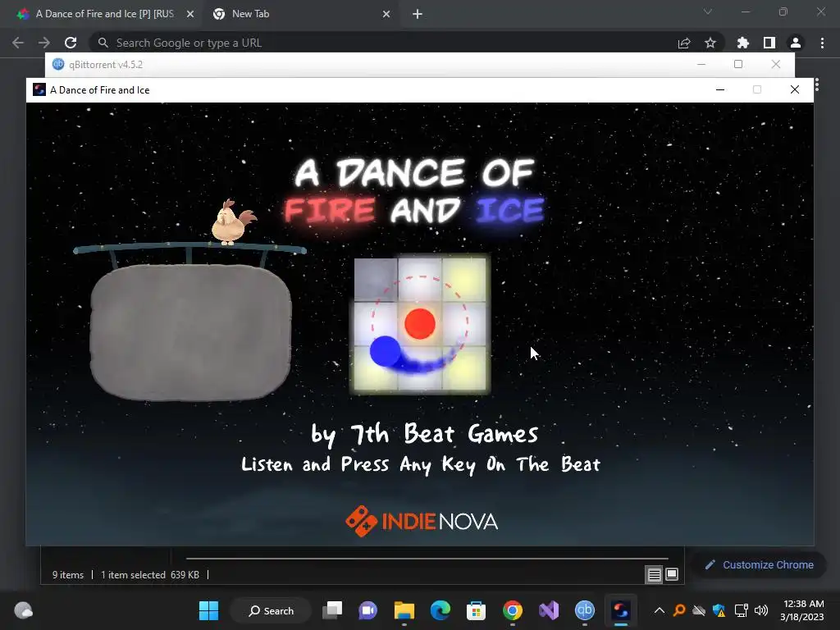This screenshot has height=630, width=840.
Task: Close the A Dance of Fire and Ice browser tab
Action: pos(190,15)
